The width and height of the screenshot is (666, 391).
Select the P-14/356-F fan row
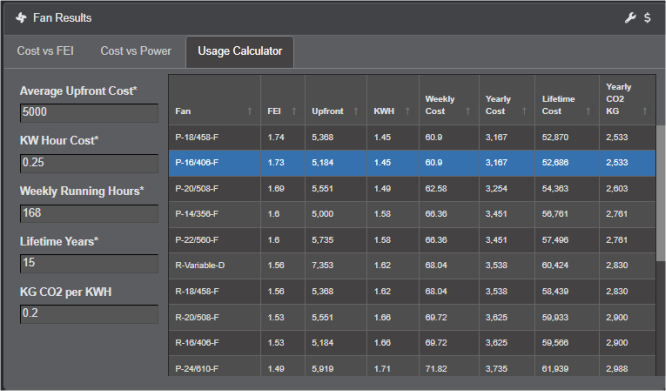pos(412,214)
